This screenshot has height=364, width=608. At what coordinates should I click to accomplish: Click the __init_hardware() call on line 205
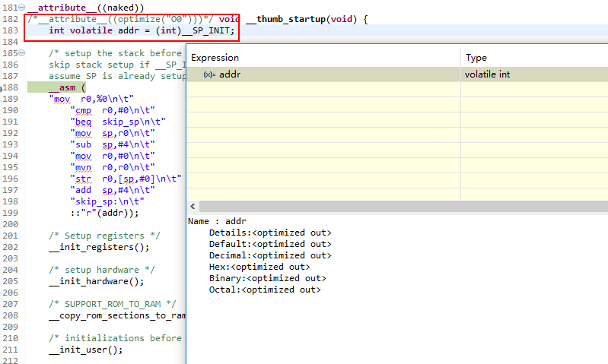click(96, 281)
